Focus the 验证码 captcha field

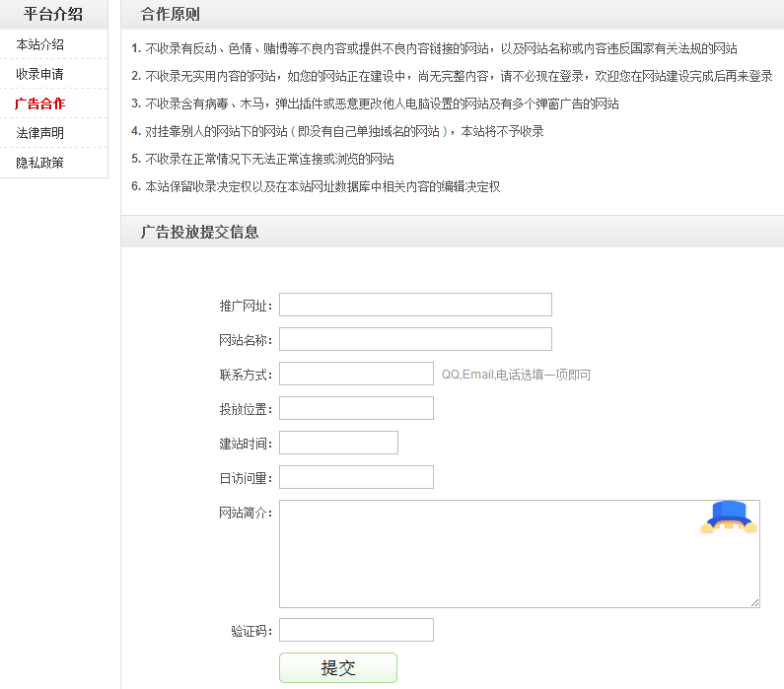tap(356, 630)
